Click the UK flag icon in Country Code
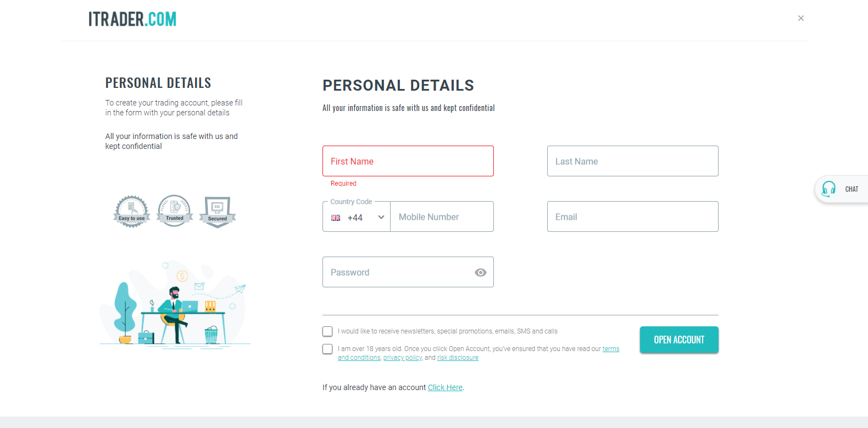 point(336,218)
